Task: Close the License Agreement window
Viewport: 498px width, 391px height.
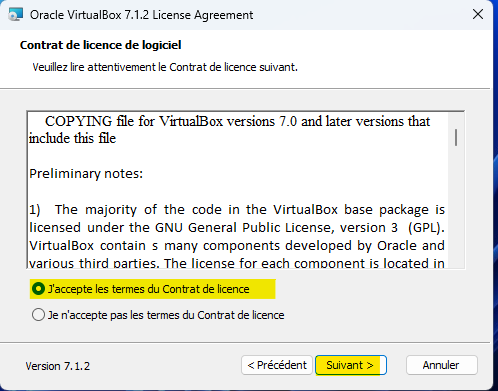Action: click(478, 14)
